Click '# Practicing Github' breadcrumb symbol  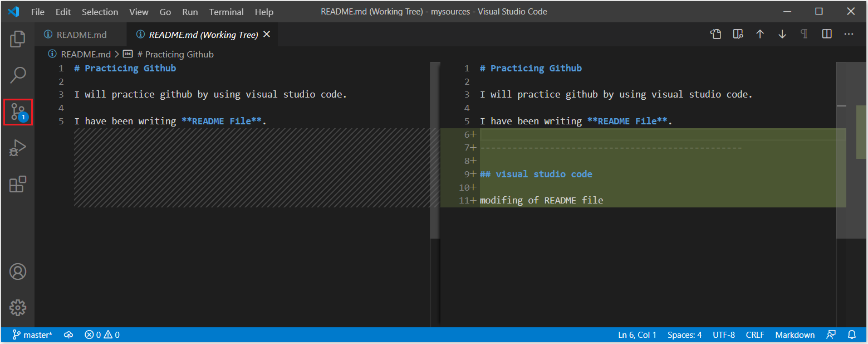175,54
